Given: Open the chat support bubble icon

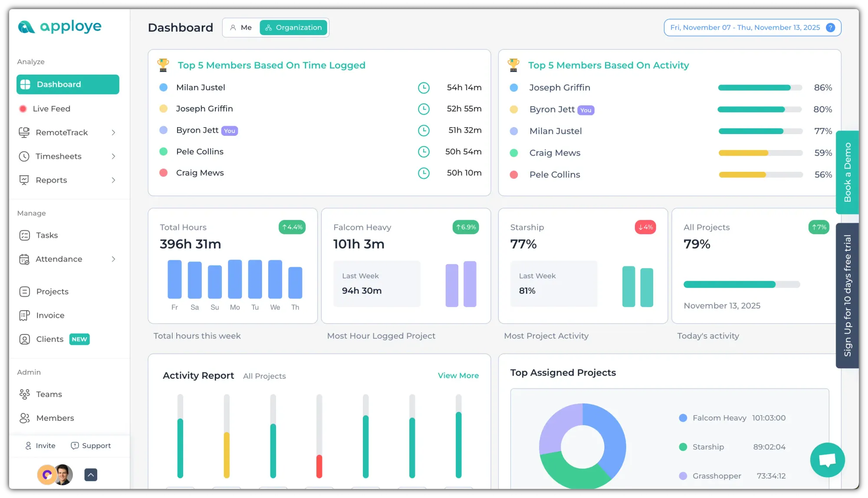Looking at the screenshot, I should coord(827,460).
